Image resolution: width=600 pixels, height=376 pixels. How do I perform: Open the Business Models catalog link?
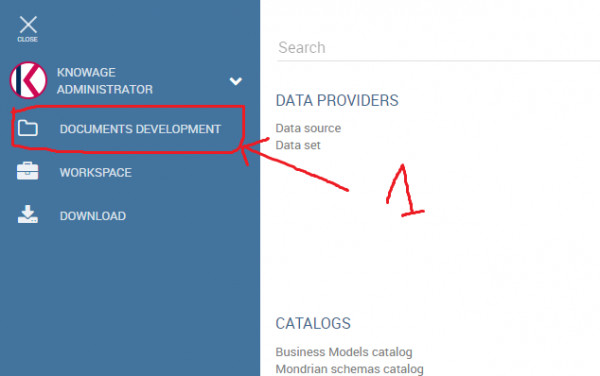point(344,352)
